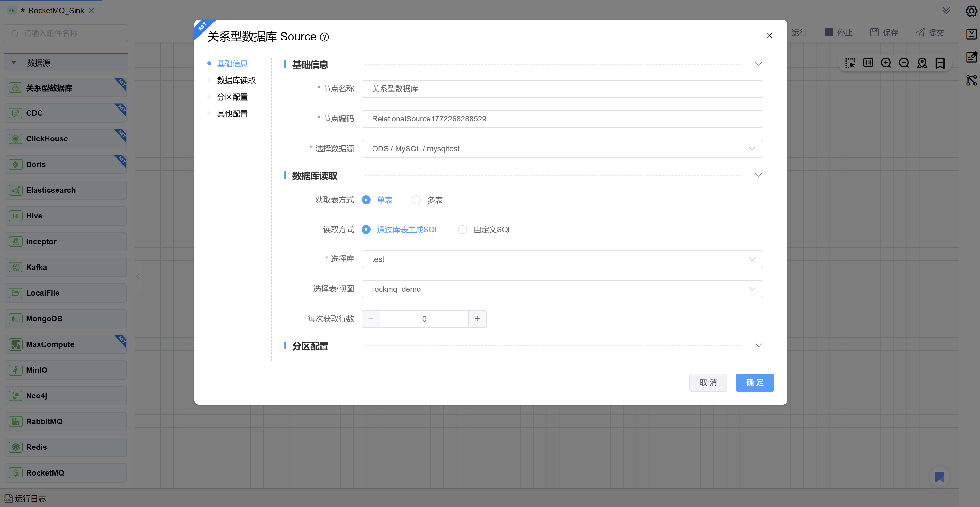Switch to 其他配置 navigation item
Viewport: 980px width, 507px height.
[x=232, y=114]
